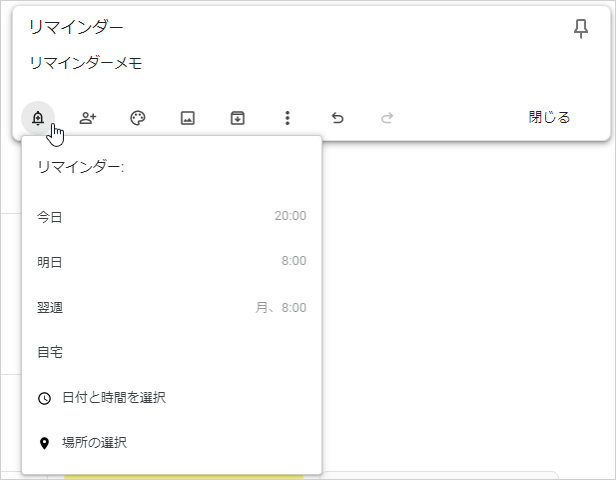The height and width of the screenshot is (480, 616).
Task: Click the undo arrow icon
Action: (x=337, y=118)
